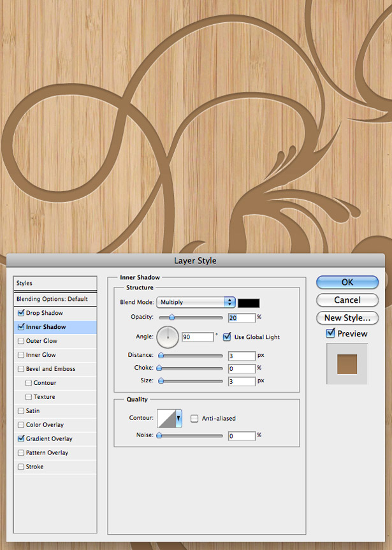Check the Anti-aliased checkbox
Viewport: 392px width, 550px height.
(194, 419)
